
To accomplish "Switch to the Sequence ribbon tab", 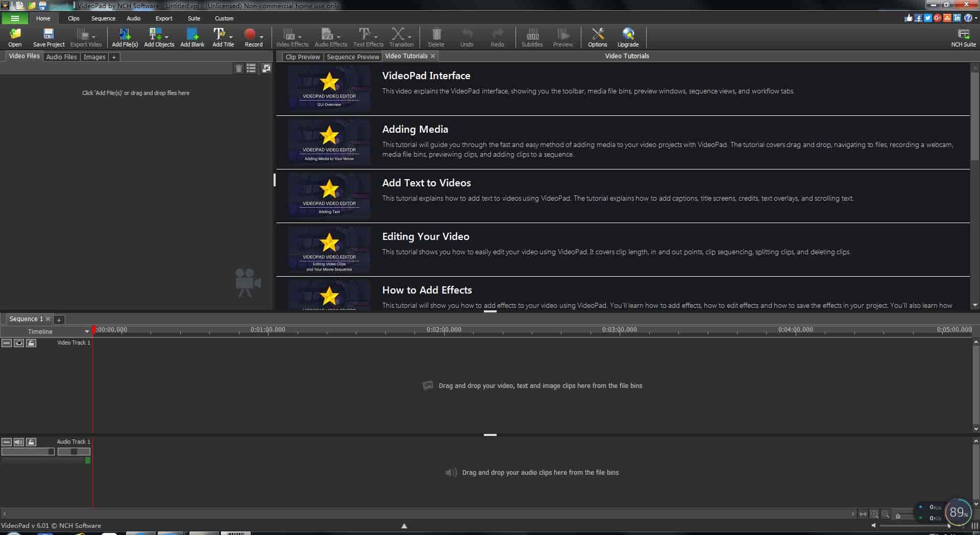I will click(103, 18).
